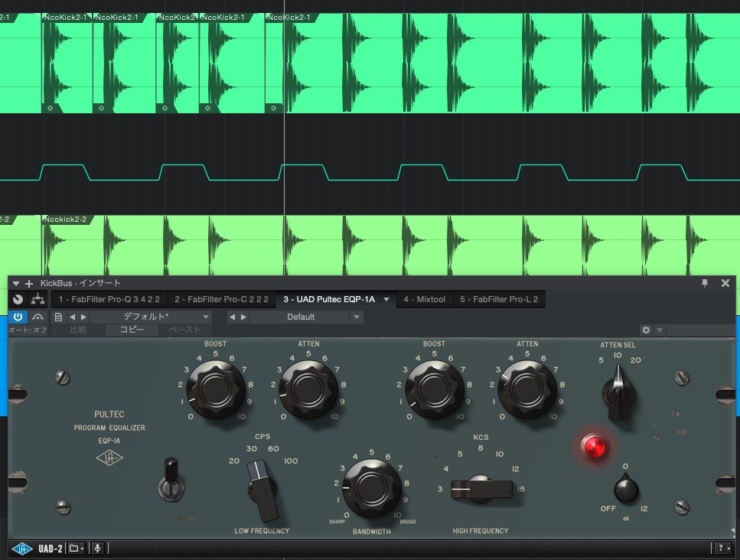Toggle automation mode オート: オフ
The width and height of the screenshot is (740, 560).
point(28,330)
